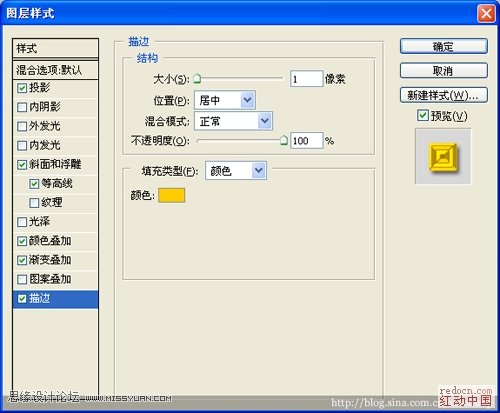Viewport: 500px width, 413px height.
Task: Close the 图层样式 dialog window
Action: (486, 14)
